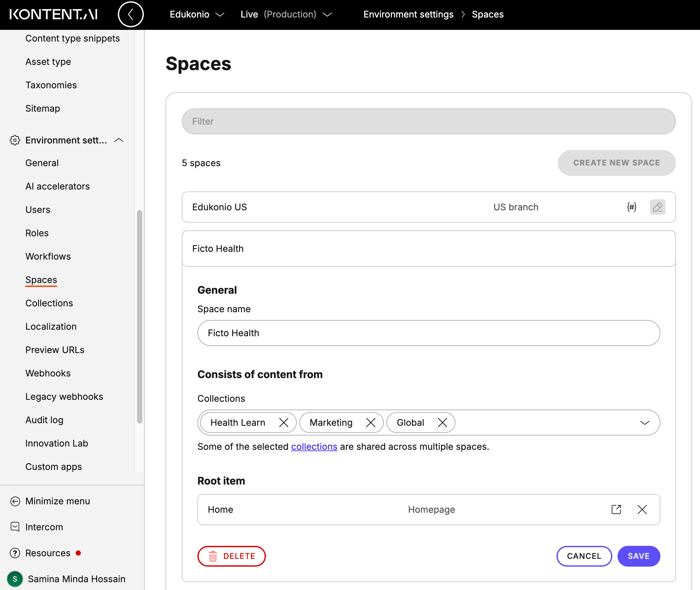Click the back navigation arrow icon

click(131, 14)
